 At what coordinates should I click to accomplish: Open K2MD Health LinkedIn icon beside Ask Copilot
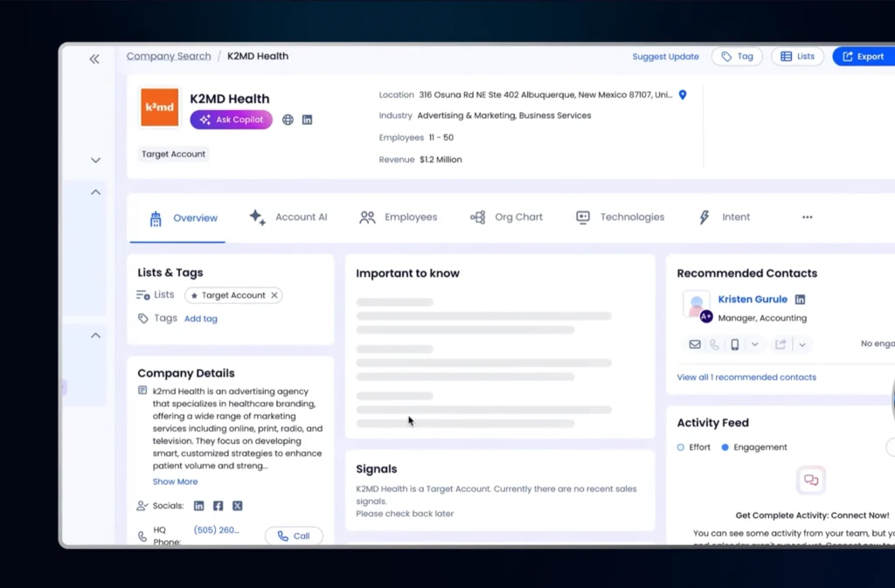307,120
